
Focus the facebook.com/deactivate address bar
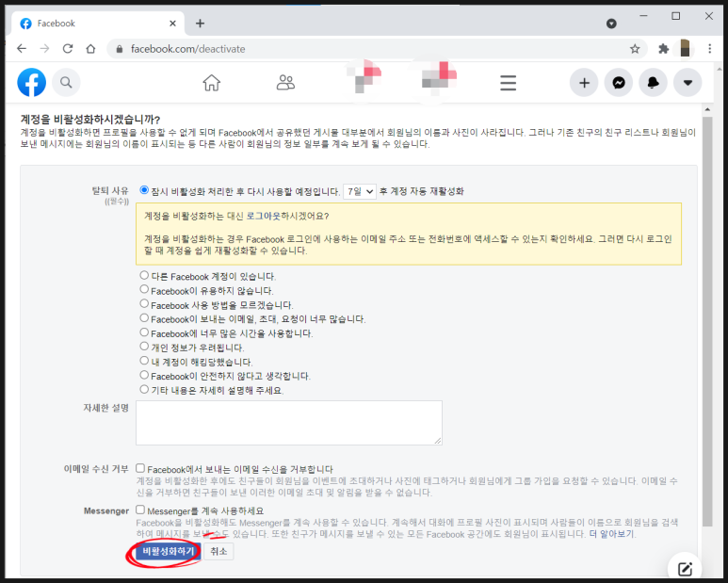[x=377, y=49]
